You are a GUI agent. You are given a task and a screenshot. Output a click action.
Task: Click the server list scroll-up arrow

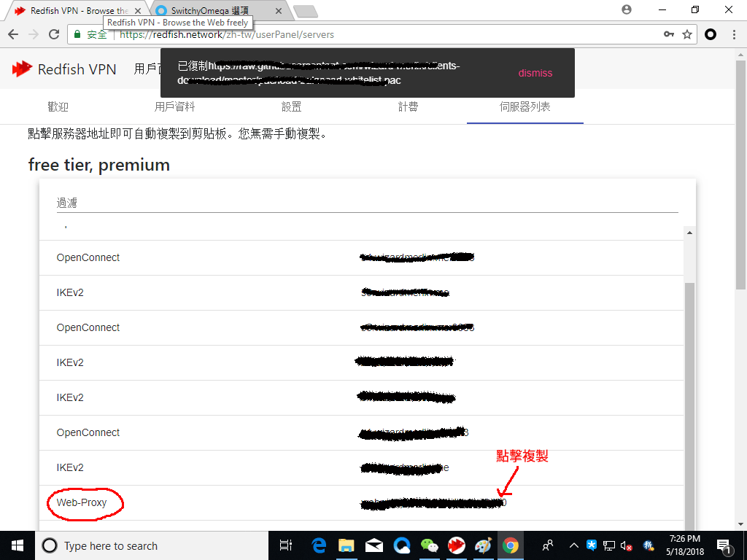pos(689,233)
